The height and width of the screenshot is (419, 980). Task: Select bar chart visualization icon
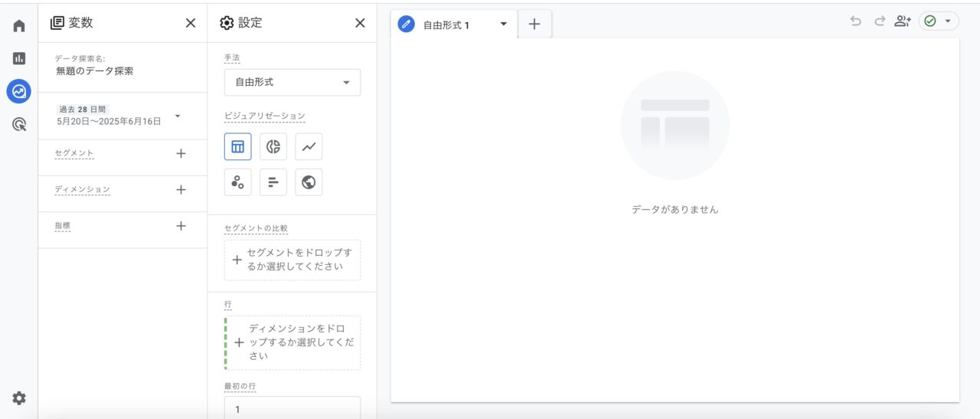pos(273,182)
